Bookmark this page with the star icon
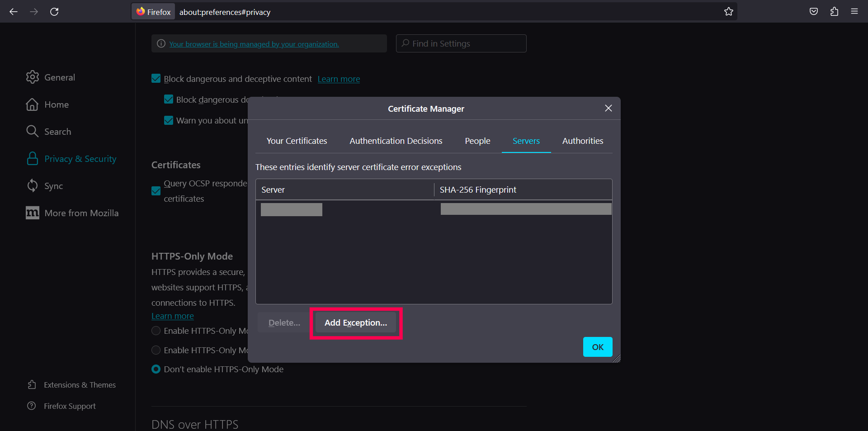This screenshot has width=868, height=431. coord(728,12)
